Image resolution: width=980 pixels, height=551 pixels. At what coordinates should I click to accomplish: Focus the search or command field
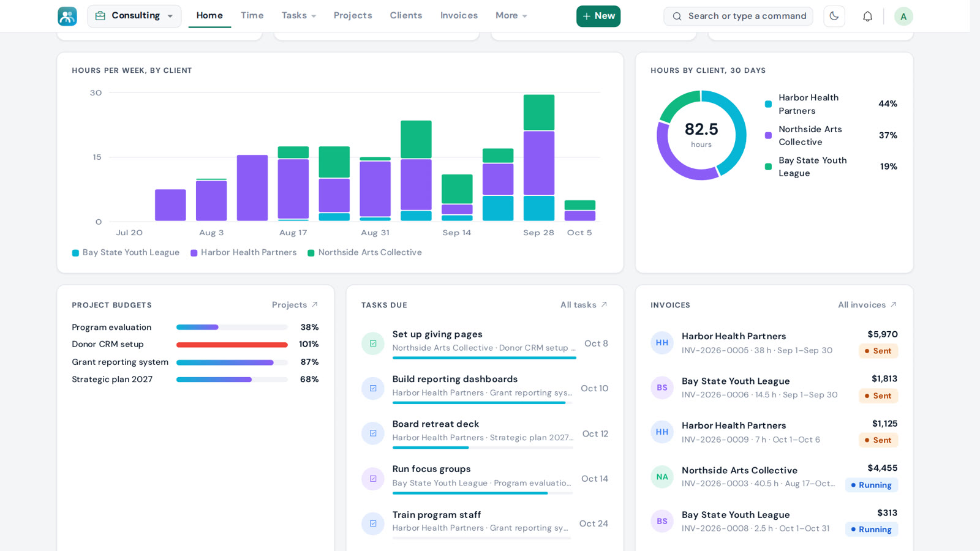pos(738,16)
